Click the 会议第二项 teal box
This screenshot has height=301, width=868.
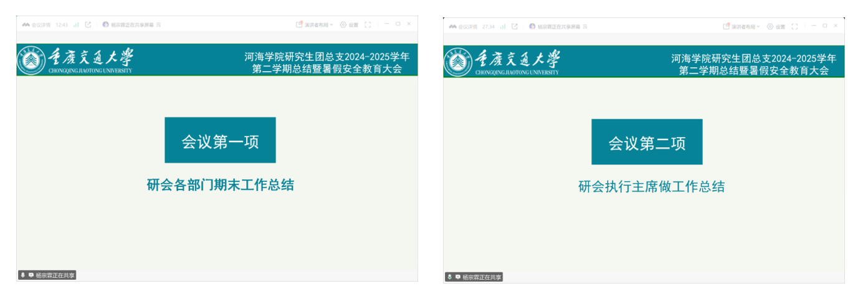[x=647, y=142]
